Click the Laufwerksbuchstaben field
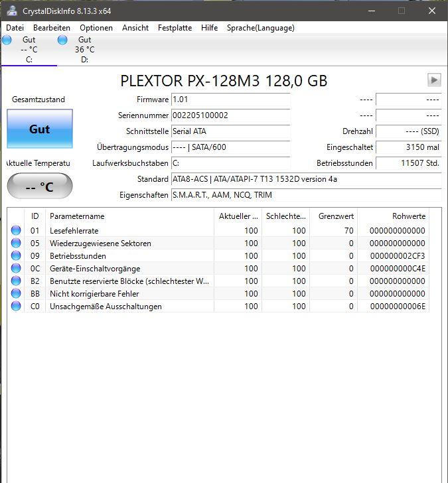 pyautogui.click(x=231, y=163)
